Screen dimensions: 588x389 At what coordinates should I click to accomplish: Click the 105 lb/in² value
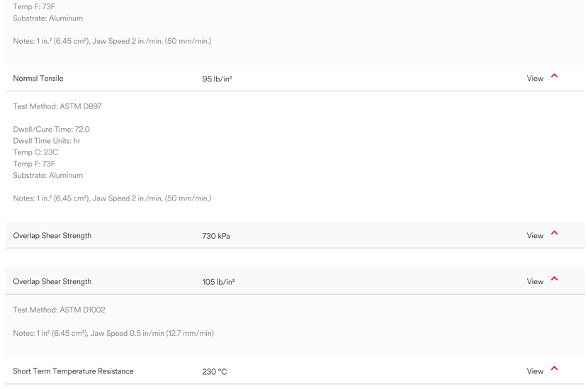(x=218, y=283)
